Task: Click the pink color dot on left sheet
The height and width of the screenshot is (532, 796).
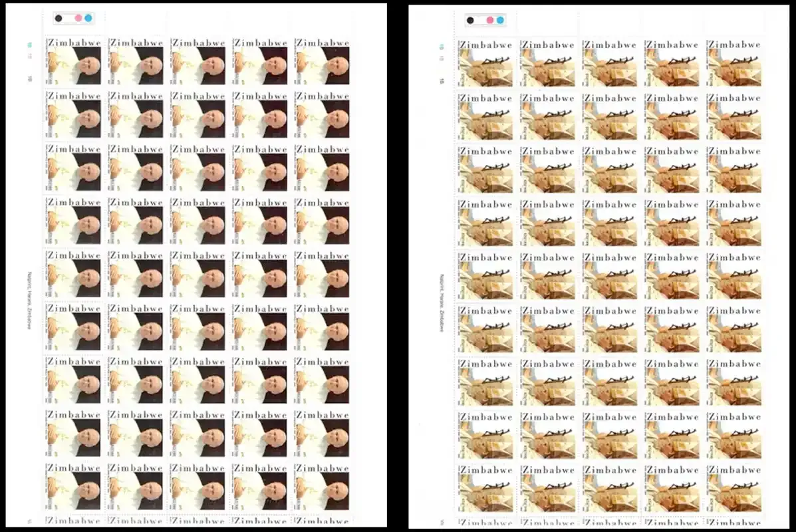Action: [x=78, y=18]
